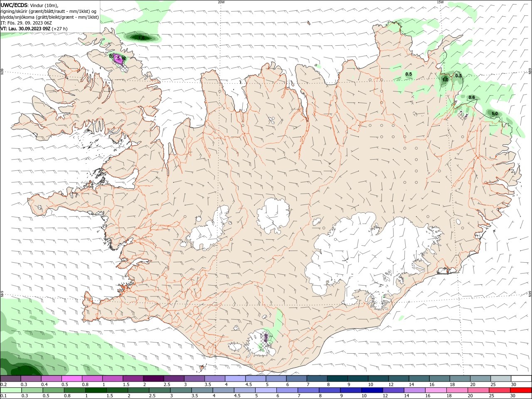The width and height of the screenshot is (532, 399).
Task: Select the greyish-purple 0.2 swatch in upper legend
Action: (x=10, y=379)
